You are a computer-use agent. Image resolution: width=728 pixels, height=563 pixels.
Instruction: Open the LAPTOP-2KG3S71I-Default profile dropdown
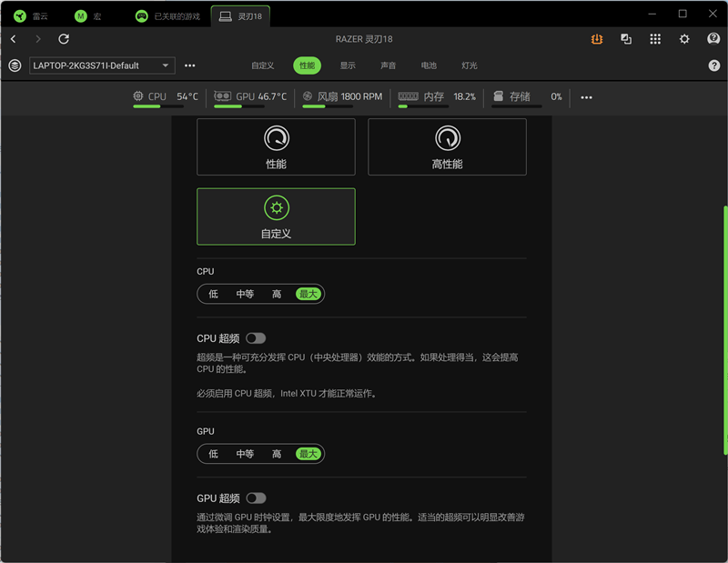(100, 65)
